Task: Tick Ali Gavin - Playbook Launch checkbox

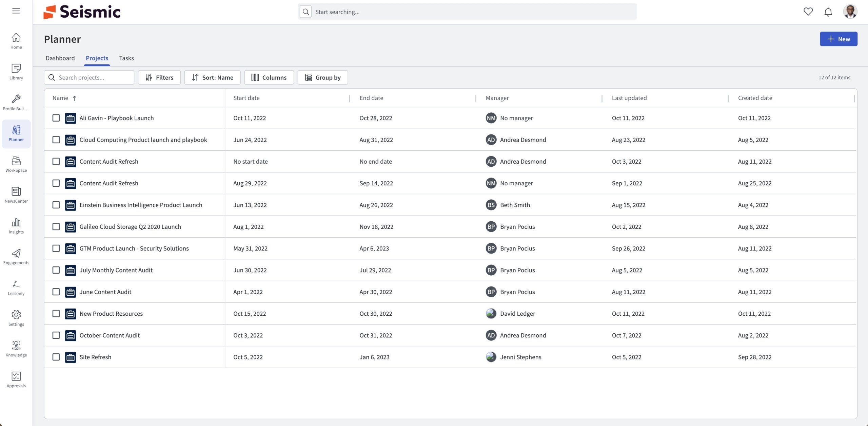Action: coord(56,118)
